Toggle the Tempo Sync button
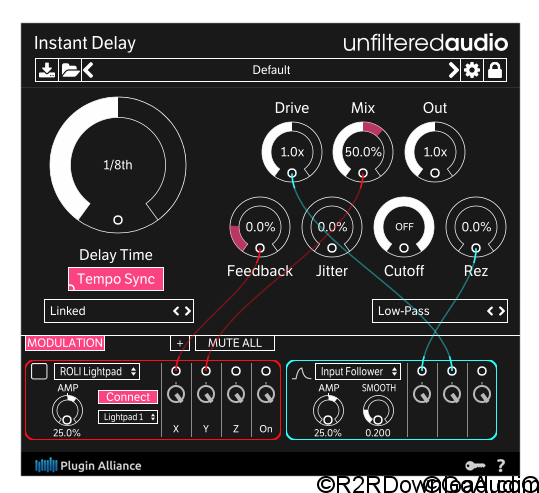The image size is (539, 493). [x=116, y=279]
